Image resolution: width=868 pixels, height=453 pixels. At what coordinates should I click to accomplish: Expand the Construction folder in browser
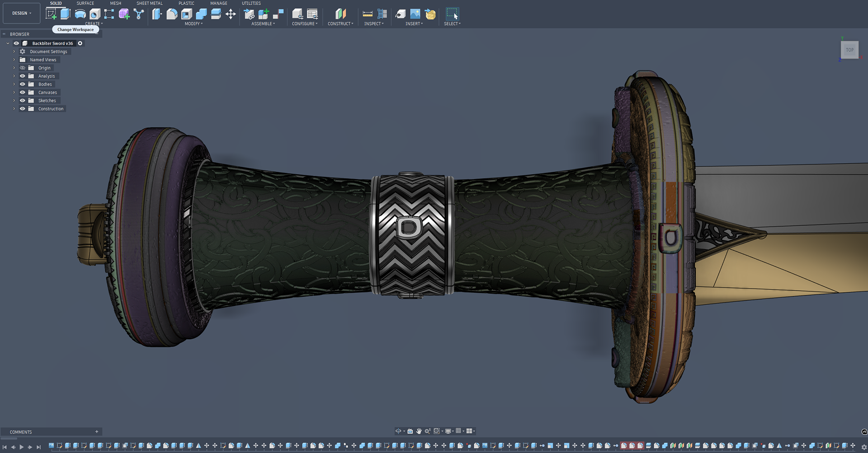[14, 108]
